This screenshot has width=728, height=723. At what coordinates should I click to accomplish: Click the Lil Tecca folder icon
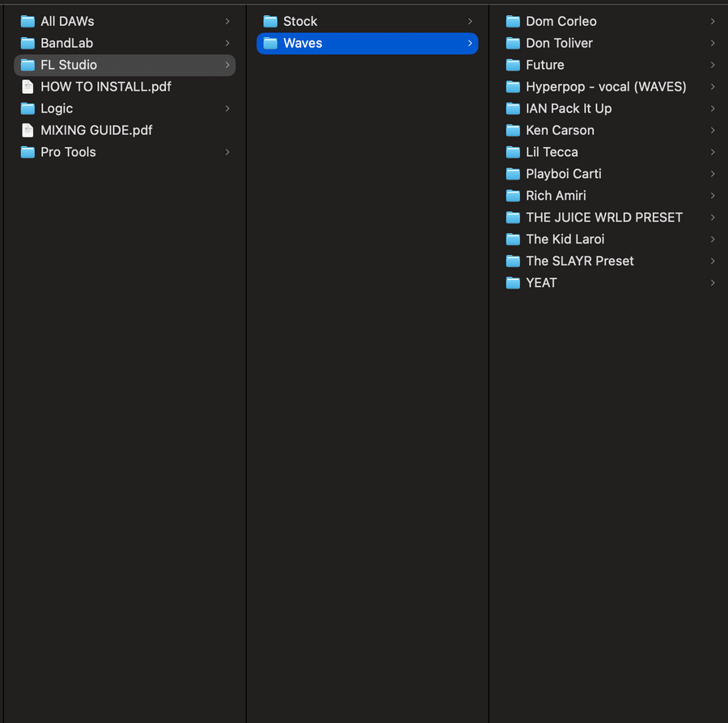[513, 152]
